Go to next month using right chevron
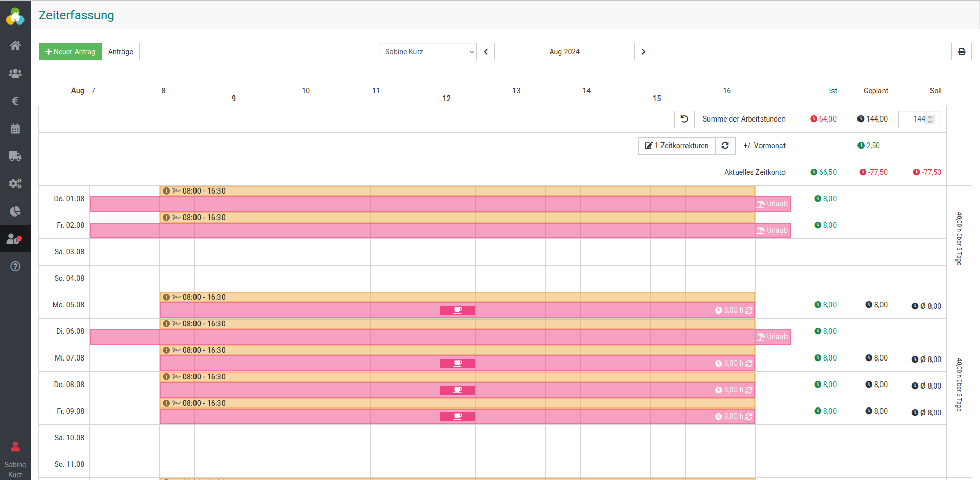 tap(643, 52)
